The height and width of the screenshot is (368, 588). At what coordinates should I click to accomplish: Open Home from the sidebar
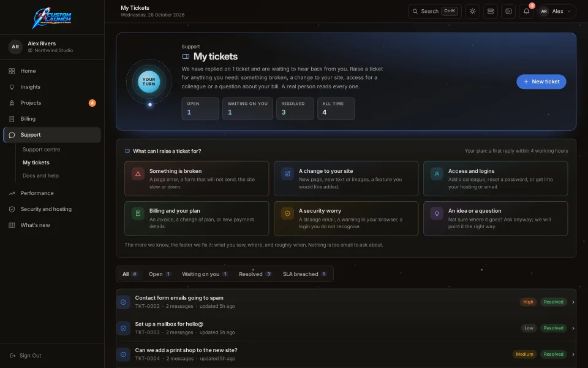(51, 71)
